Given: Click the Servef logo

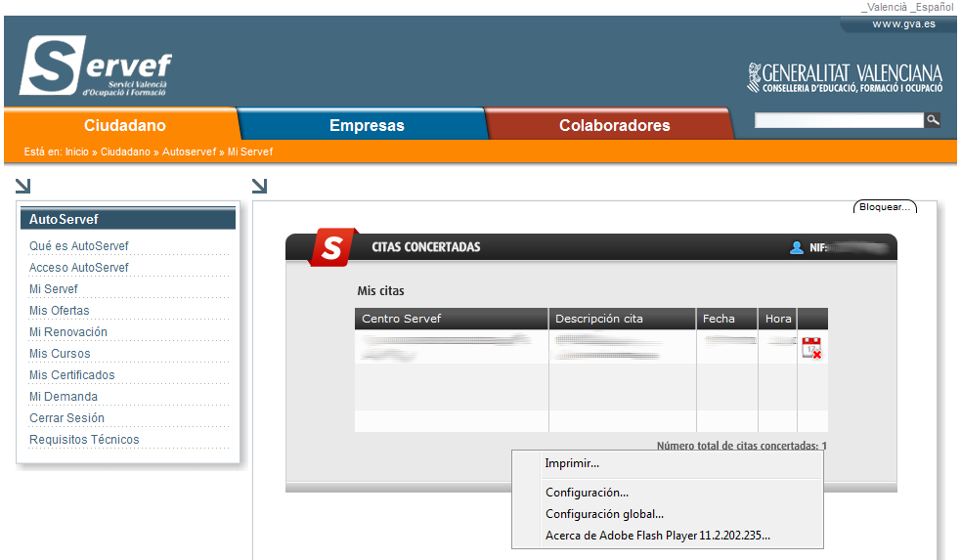Looking at the screenshot, I should point(96,66).
